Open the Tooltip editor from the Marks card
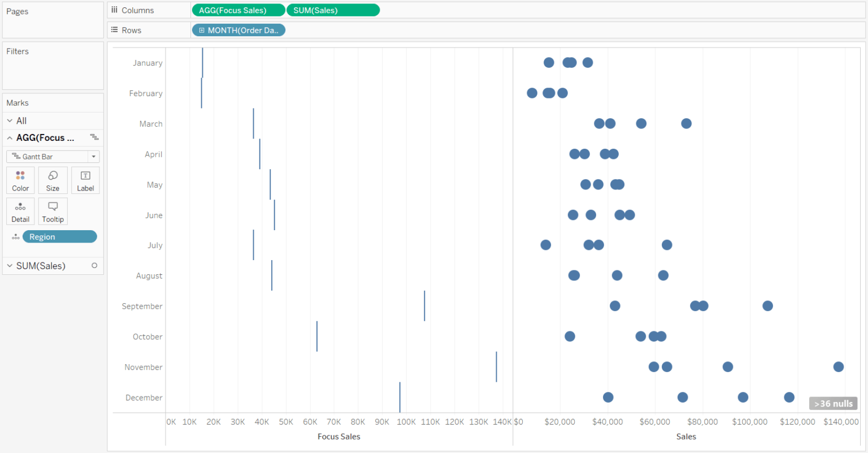The width and height of the screenshot is (868, 453). click(x=53, y=211)
